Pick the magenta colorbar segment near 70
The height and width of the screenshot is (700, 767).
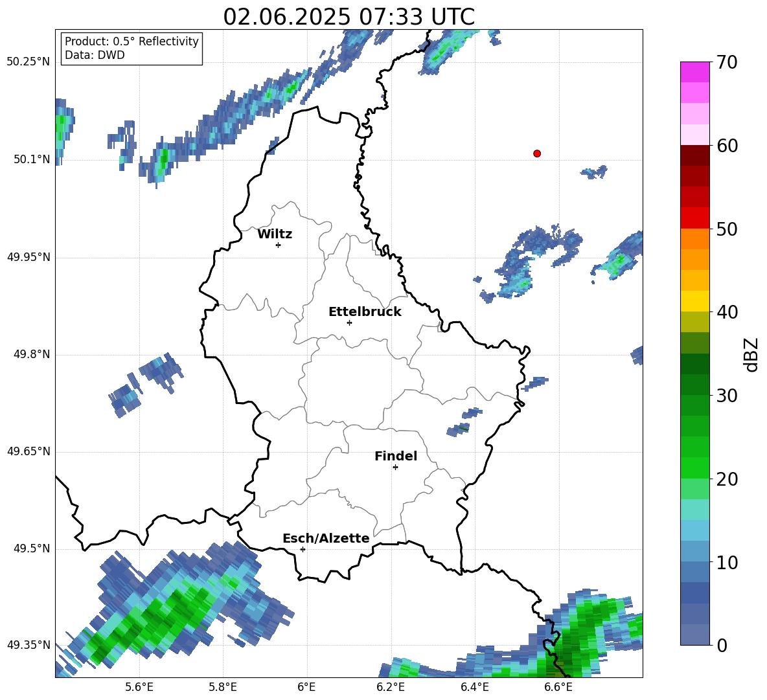(694, 72)
